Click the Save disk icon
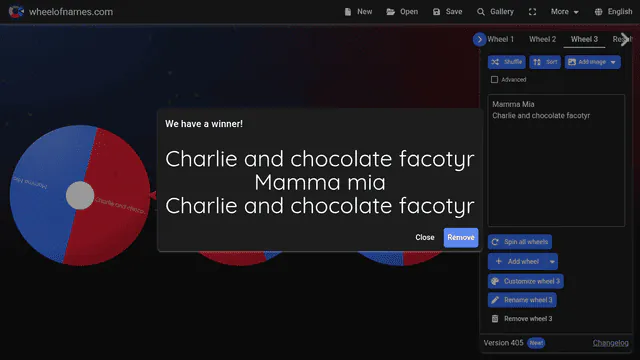The width and height of the screenshot is (640, 360). (x=436, y=12)
